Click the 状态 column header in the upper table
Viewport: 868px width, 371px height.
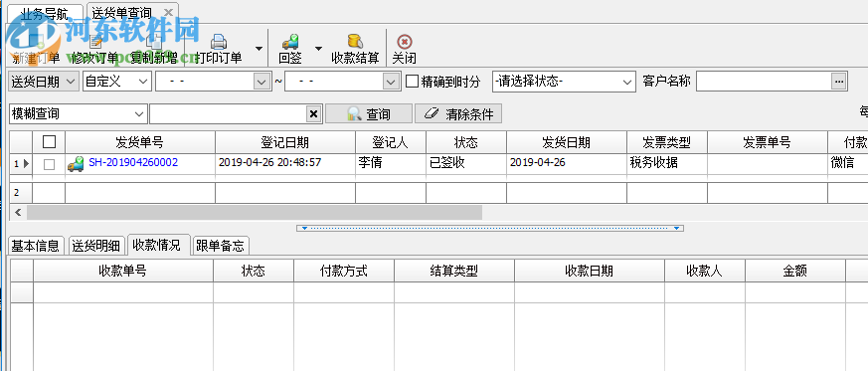tap(466, 142)
